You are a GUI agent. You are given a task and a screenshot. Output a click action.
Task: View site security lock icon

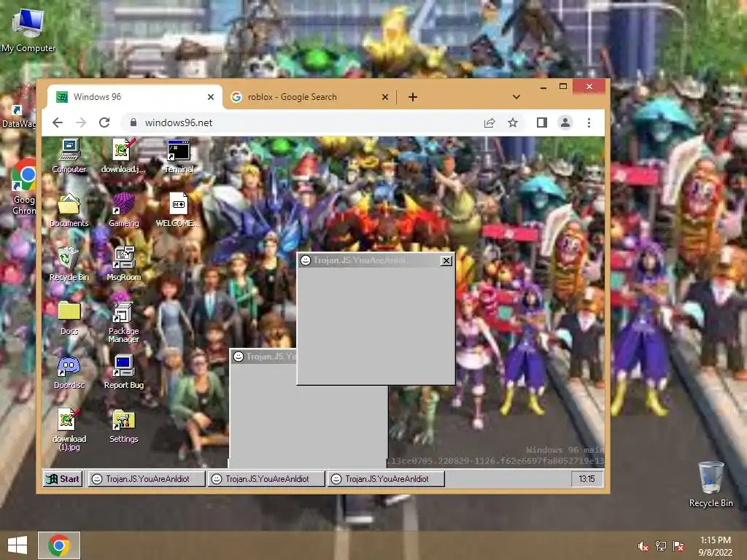(x=133, y=122)
